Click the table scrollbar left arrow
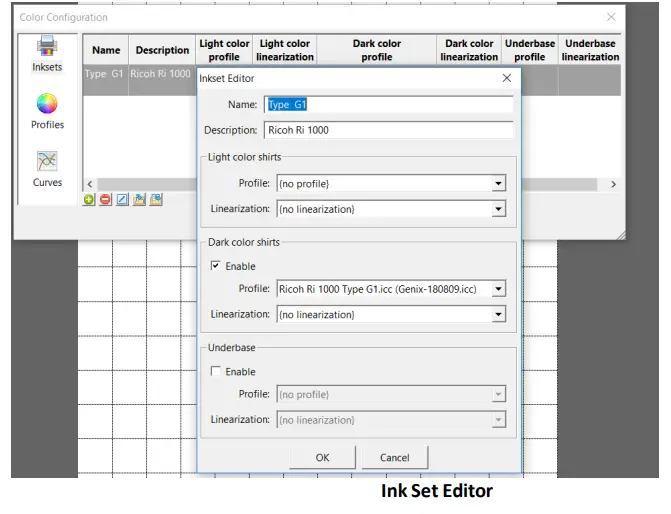 pyautogui.click(x=90, y=184)
